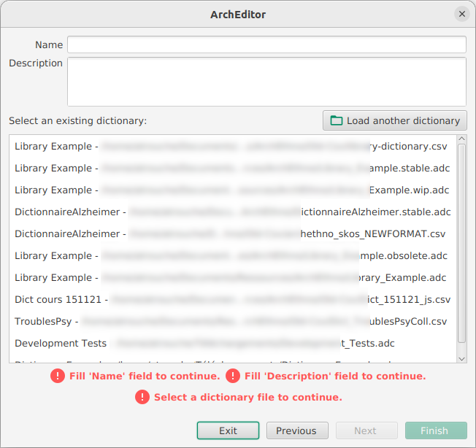This screenshot has width=476, height=448.
Task: Click the folder icon on Load another dictionary
Action: (x=336, y=120)
